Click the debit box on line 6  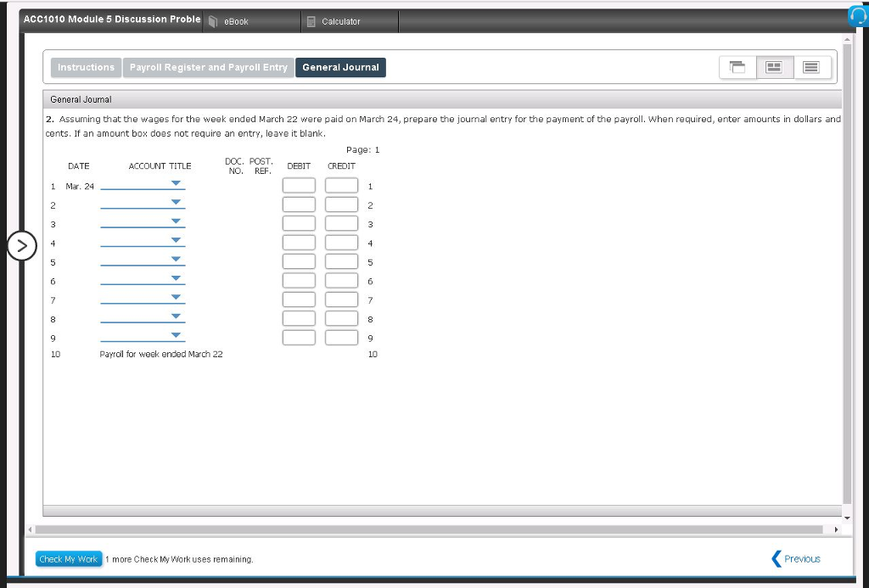pos(299,280)
